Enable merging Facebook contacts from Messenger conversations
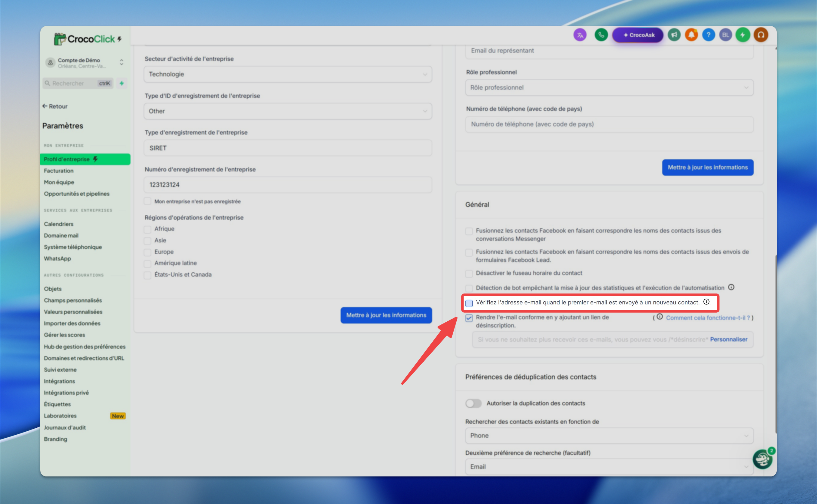The image size is (817, 504). pos(469,231)
